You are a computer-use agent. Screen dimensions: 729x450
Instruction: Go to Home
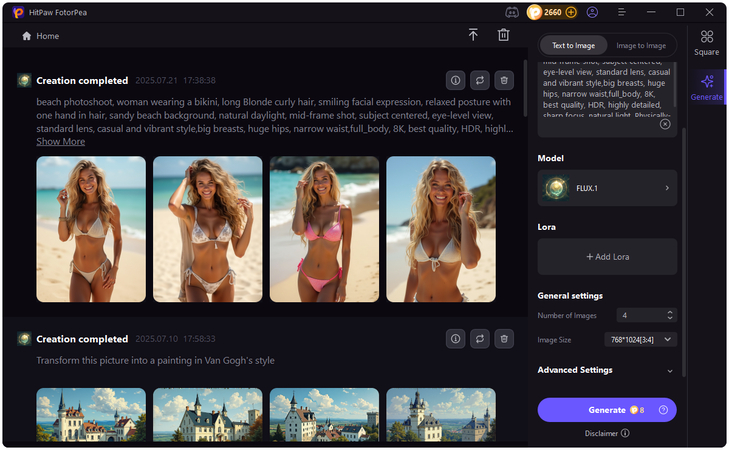coord(40,36)
